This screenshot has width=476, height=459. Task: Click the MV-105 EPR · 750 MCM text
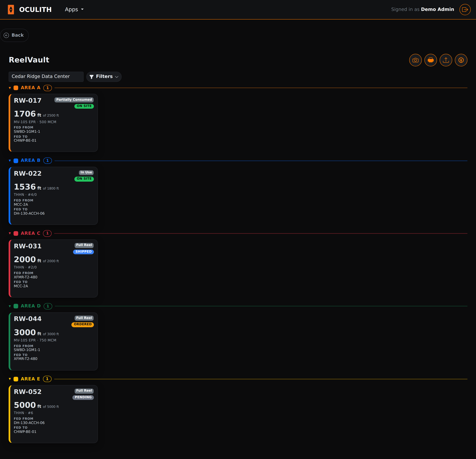35,340
